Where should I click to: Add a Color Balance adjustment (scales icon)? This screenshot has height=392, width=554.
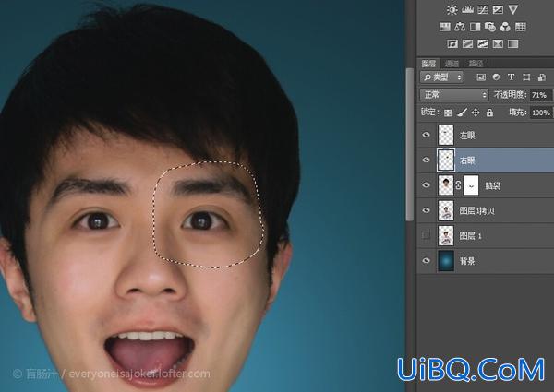tap(460, 27)
